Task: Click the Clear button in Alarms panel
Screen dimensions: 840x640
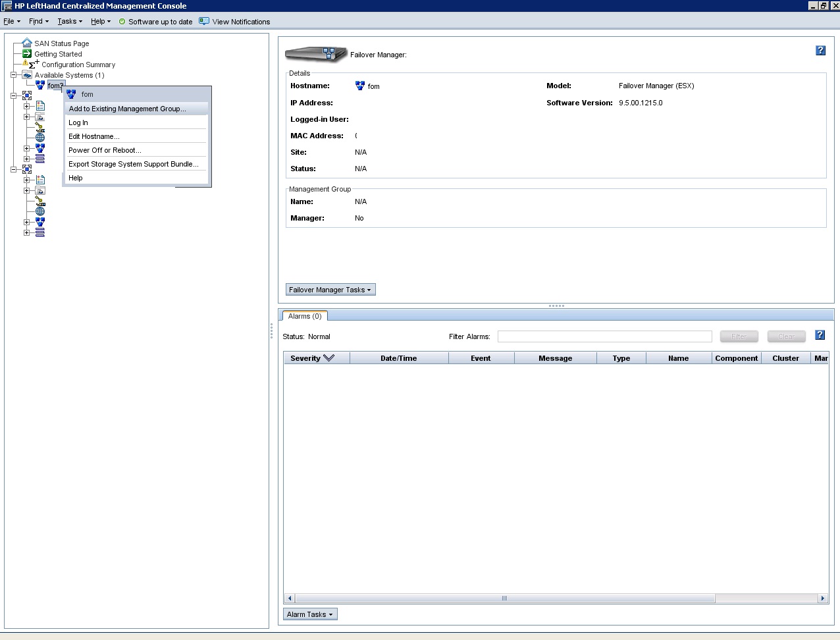Action: (x=787, y=336)
